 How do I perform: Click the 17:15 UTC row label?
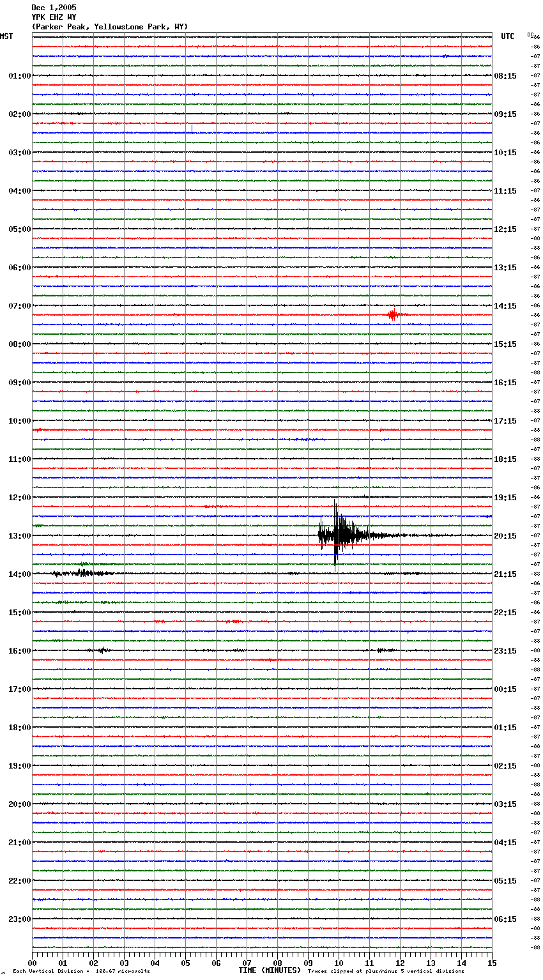[x=505, y=421]
